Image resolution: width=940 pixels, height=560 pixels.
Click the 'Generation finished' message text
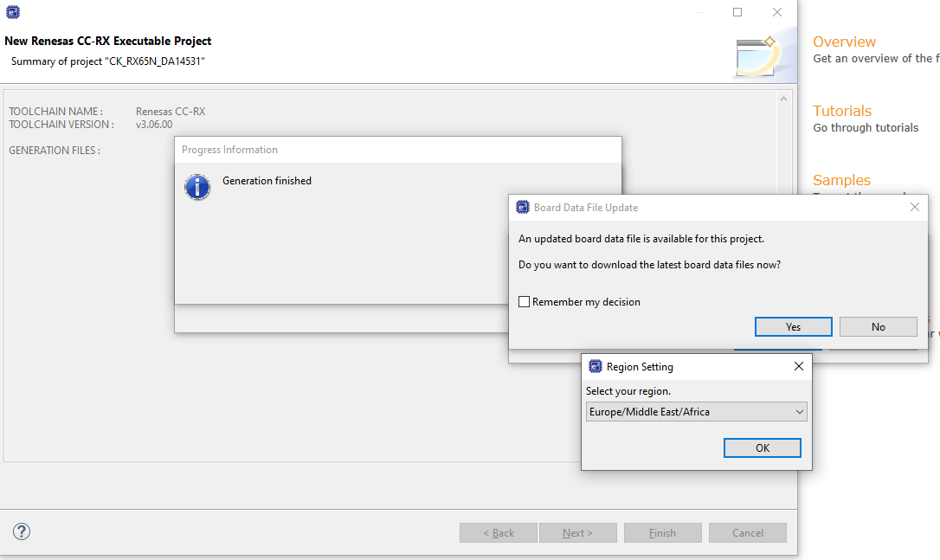(x=267, y=181)
